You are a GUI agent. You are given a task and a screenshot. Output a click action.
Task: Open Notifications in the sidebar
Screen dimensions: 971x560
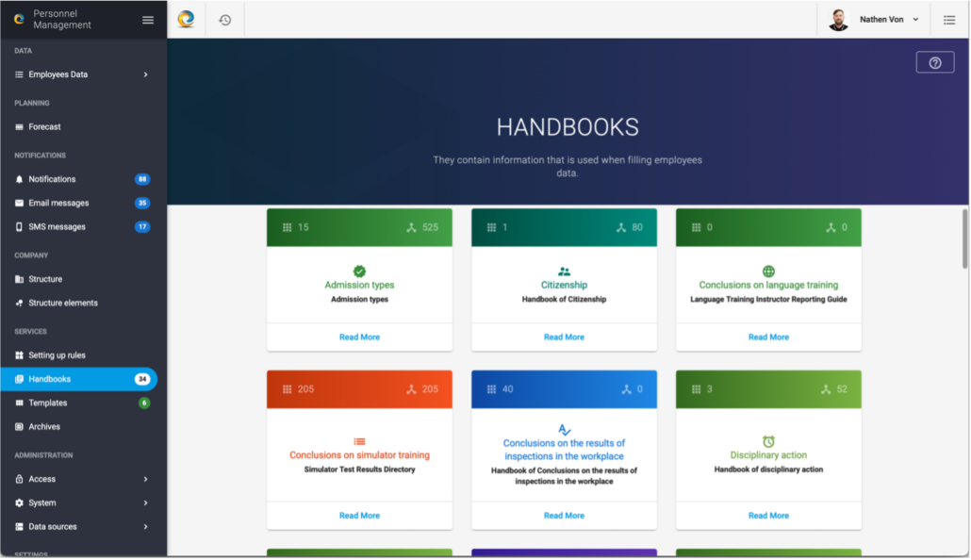[53, 179]
